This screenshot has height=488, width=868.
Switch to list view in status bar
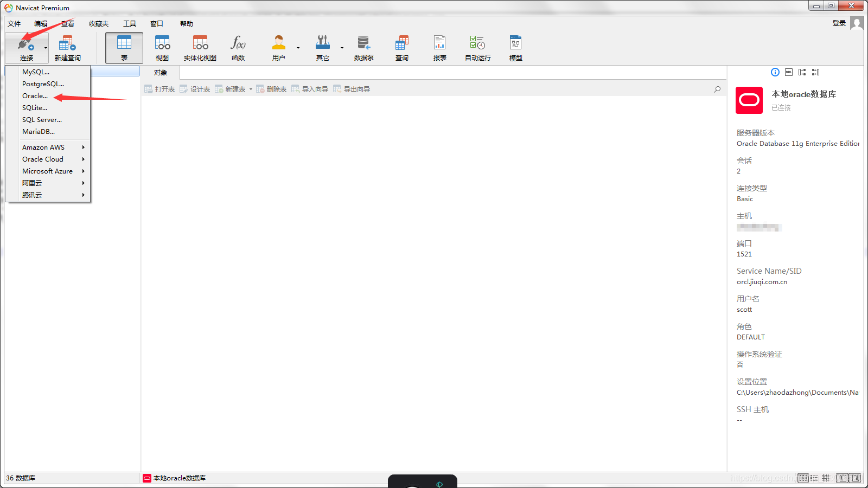(x=803, y=478)
